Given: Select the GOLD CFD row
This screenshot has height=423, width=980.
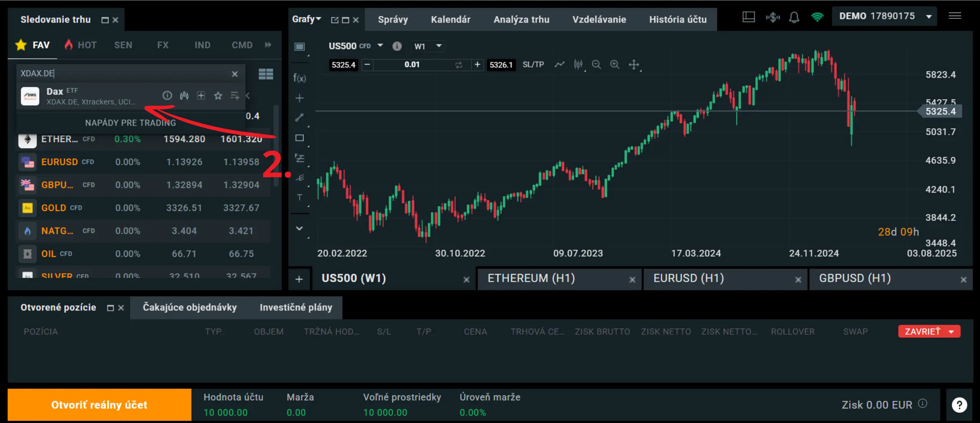Looking at the screenshot, I should (143, 208).
